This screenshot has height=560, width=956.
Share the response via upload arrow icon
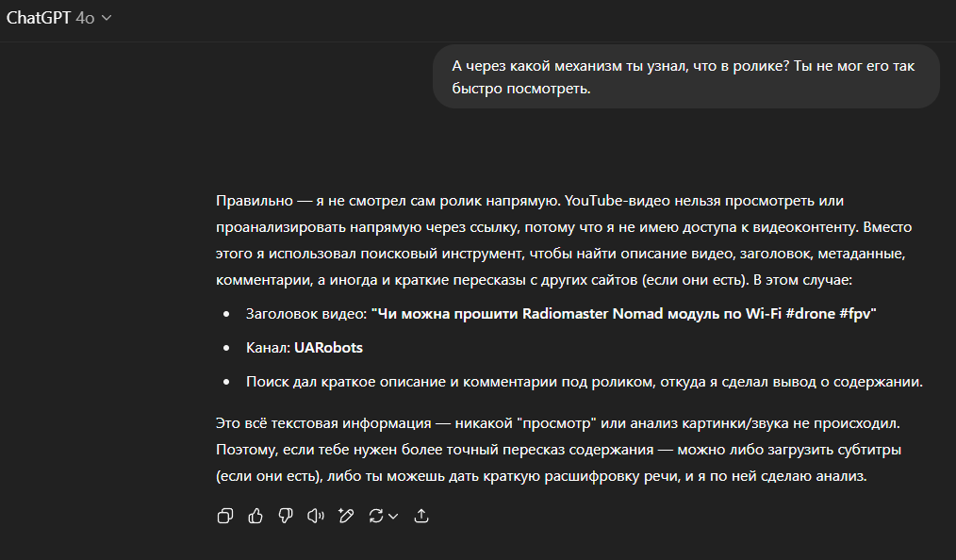click(x=421, y=516)
